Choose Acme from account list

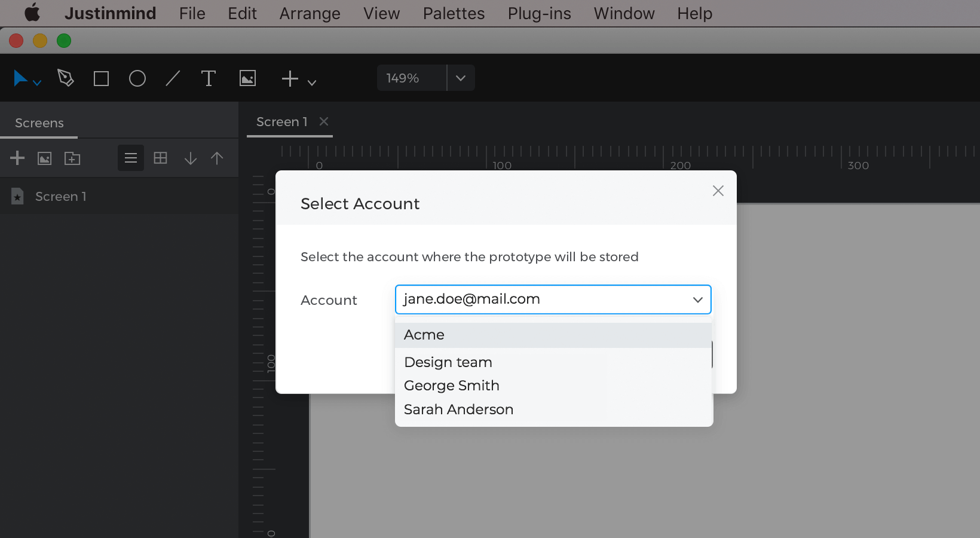click(553, 335)
